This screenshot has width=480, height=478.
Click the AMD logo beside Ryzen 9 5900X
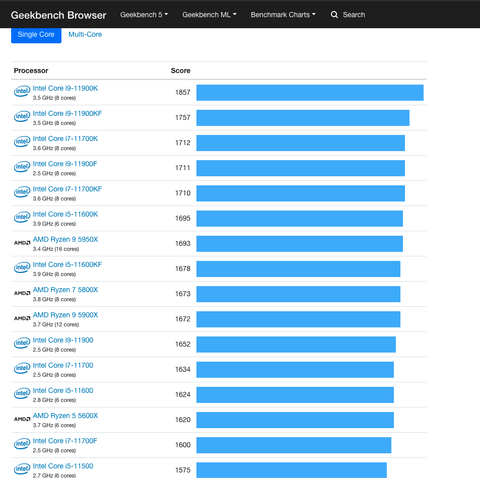22,318
